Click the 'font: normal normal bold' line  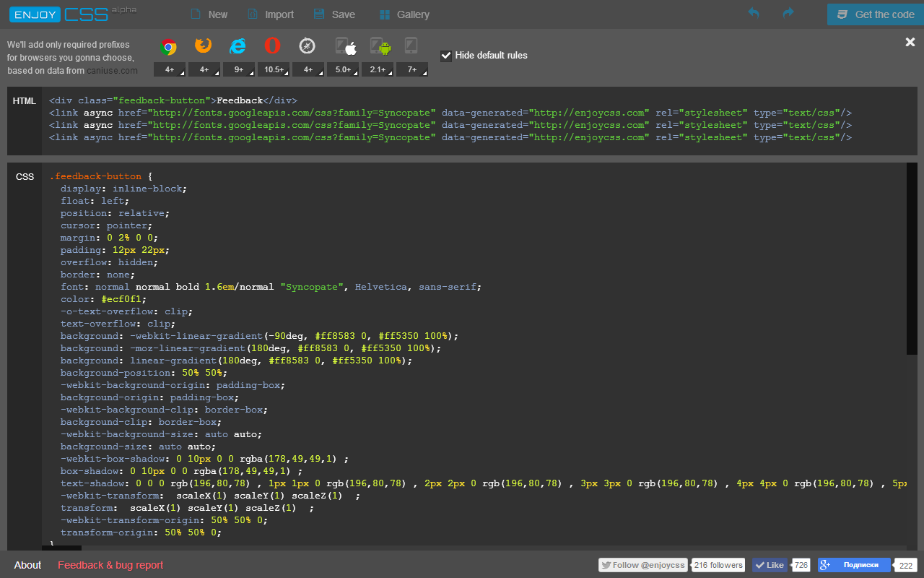[271, 287]
